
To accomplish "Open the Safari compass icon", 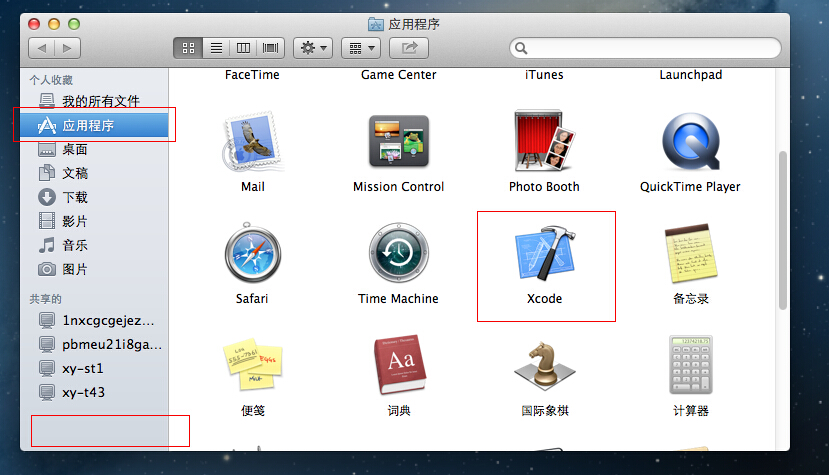I will pos(252,253).
